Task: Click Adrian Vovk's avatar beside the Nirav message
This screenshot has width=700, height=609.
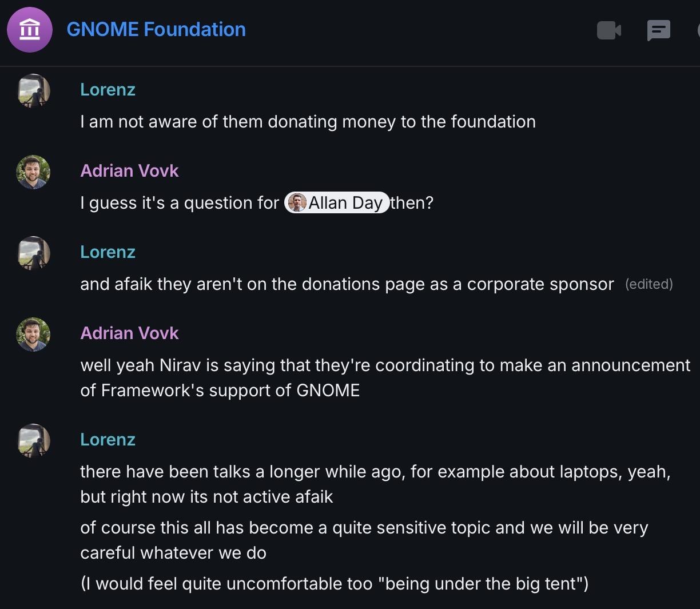Action: click(x=33, y=335)
